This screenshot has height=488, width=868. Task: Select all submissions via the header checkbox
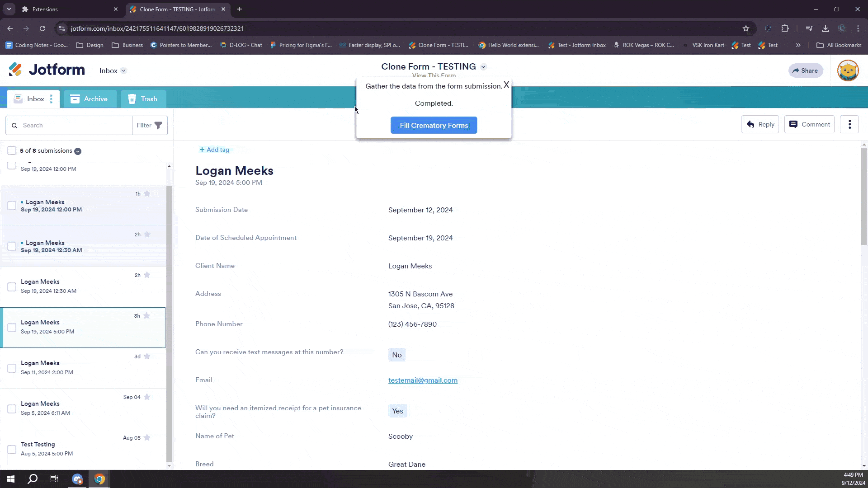point(12,150)
